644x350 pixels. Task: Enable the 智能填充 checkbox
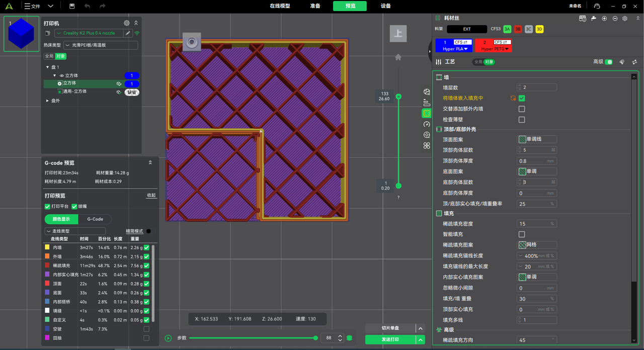tap(522, 234)
